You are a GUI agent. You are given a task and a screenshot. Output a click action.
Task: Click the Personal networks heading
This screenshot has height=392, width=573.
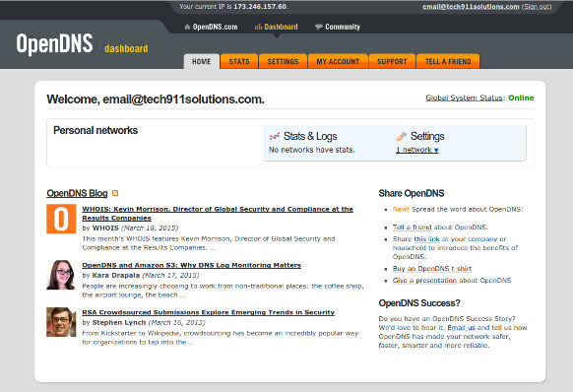(x=95, y=130)
